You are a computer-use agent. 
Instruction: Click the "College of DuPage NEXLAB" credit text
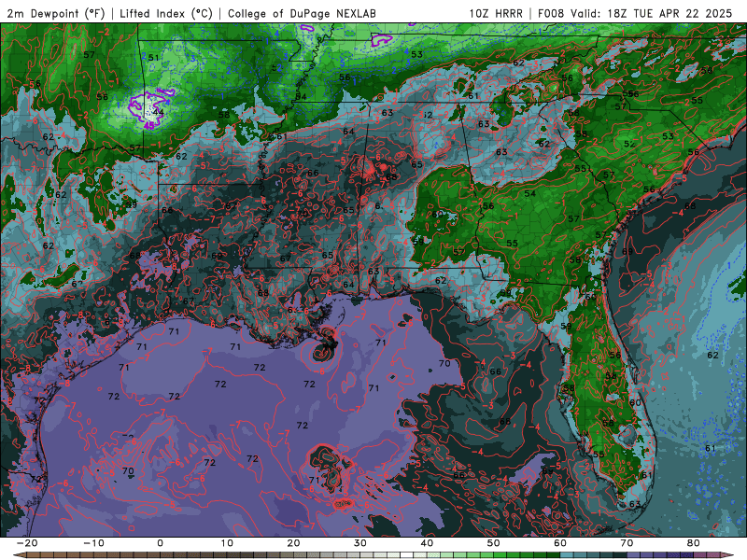click(302, 13)
